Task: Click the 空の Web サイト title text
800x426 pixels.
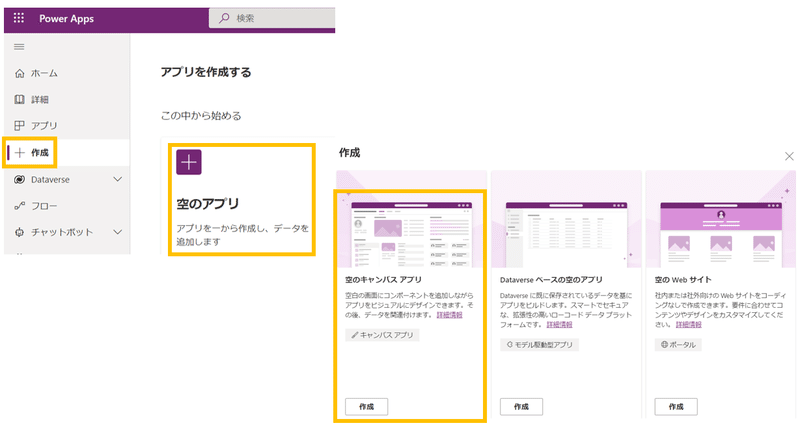Action: pyautogui.click(x=683, y=280)
